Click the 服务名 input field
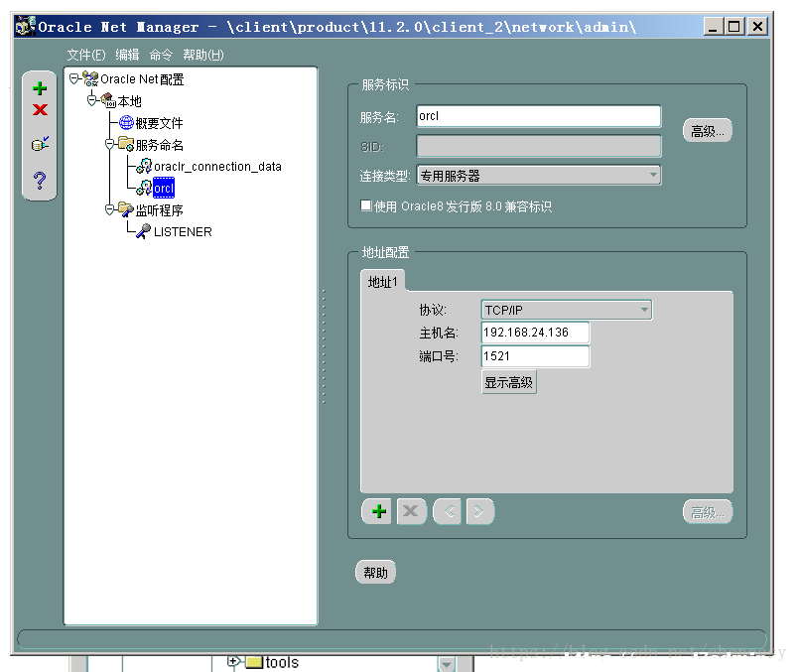The width and height of the screenshot is (798, 672). pos(538,116)
